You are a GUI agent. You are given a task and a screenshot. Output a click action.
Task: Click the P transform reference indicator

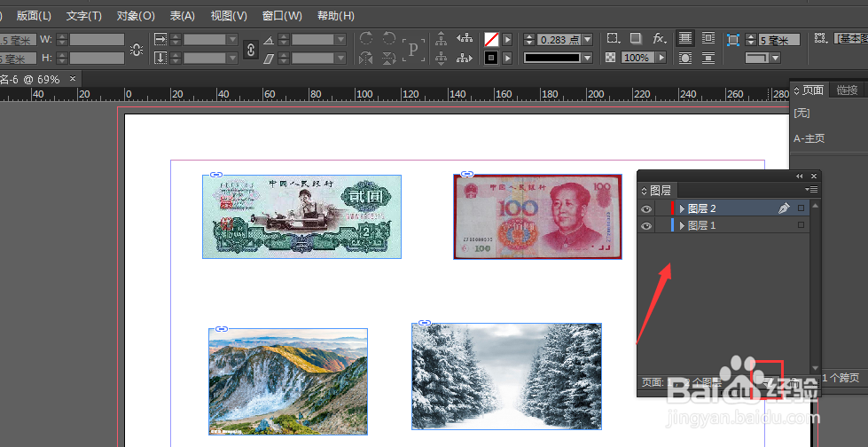point(413,49)
